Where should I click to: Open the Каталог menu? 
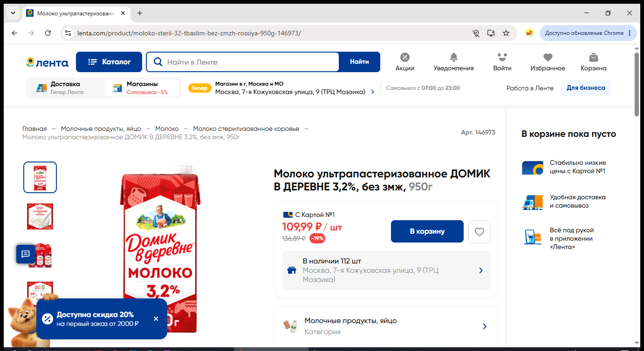(109, 62)
